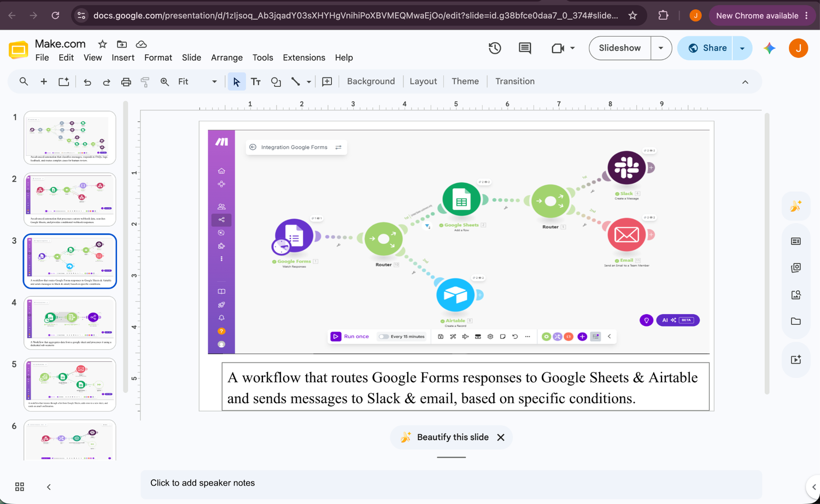This screenshot has height=504, width=820.
Task: Open the slides template side panel icon
Action: click(796, 241)
